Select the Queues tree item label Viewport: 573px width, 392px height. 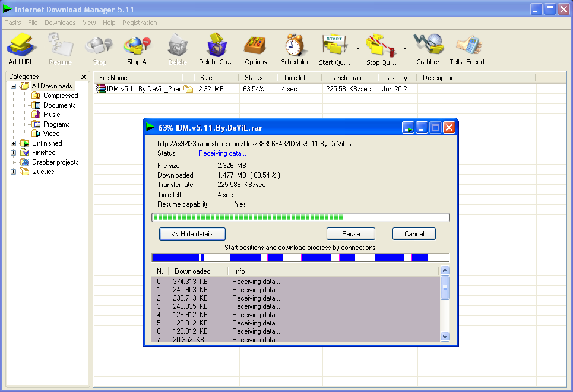tap(43, 172)
